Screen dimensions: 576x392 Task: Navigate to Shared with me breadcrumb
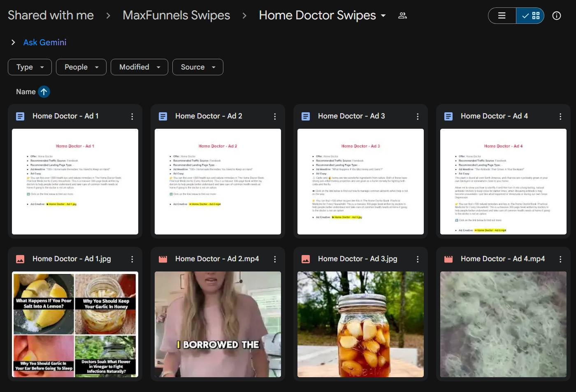click(x=51, y=16)
